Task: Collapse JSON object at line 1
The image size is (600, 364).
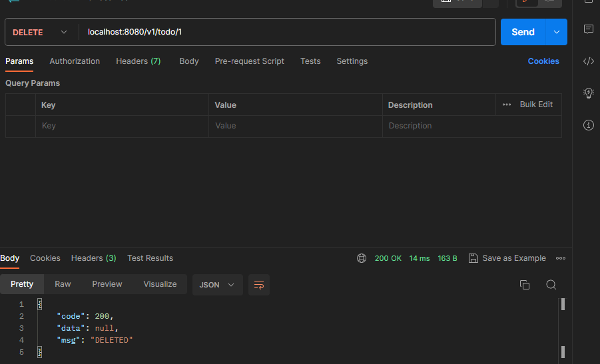Action: pos(39,304)
